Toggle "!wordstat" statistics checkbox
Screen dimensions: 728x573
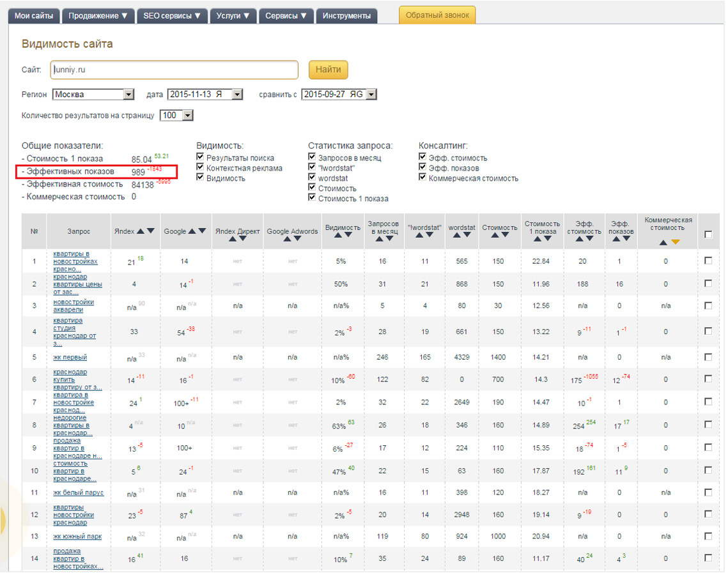[312, 167]
